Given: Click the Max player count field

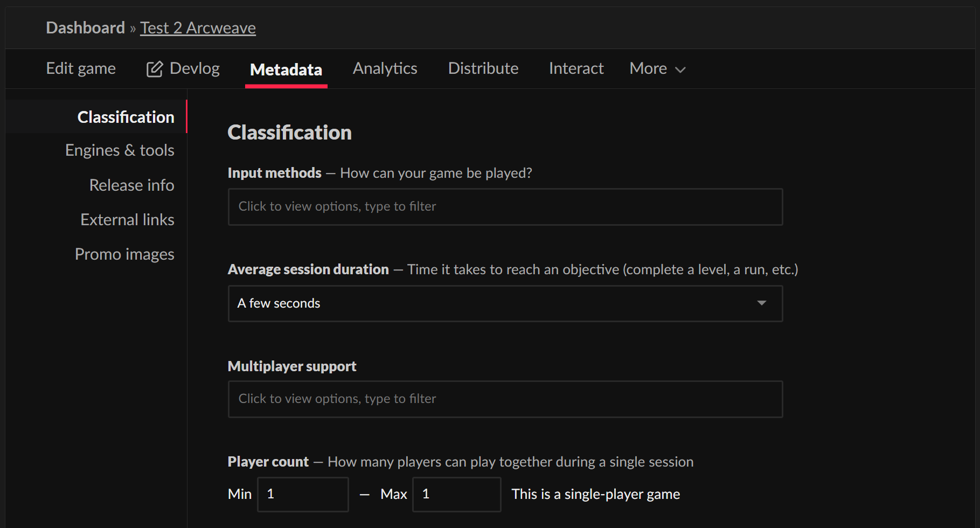Looking at the screenshot, I should click(x=456, y=494).
